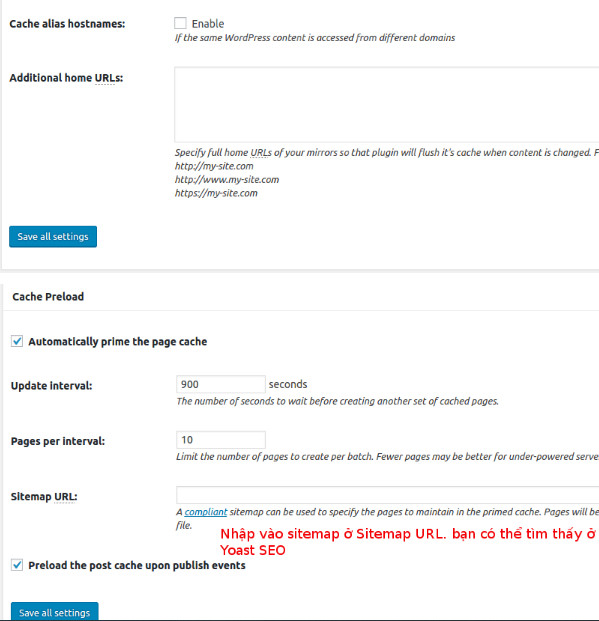This screenshot has height=621, width=599.
Task: Click the URLs abbreviation in Additional home URLs label
Action: point(107,78)
